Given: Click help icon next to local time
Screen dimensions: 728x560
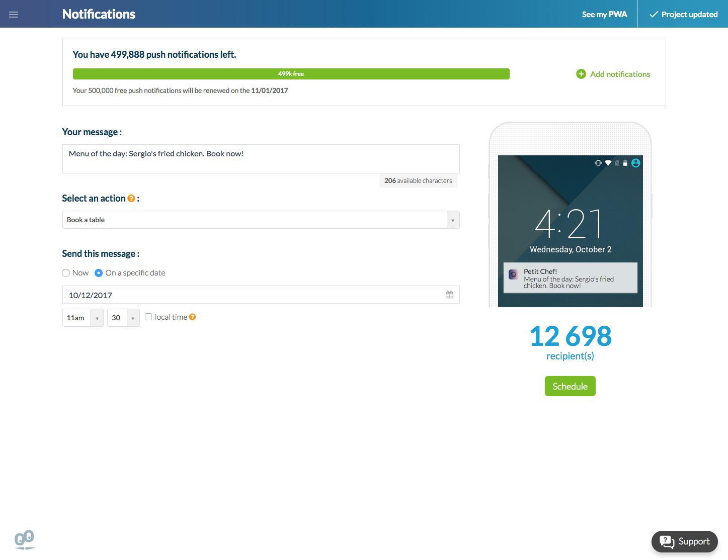Looking at the screenshot, I should click(192, 317).
